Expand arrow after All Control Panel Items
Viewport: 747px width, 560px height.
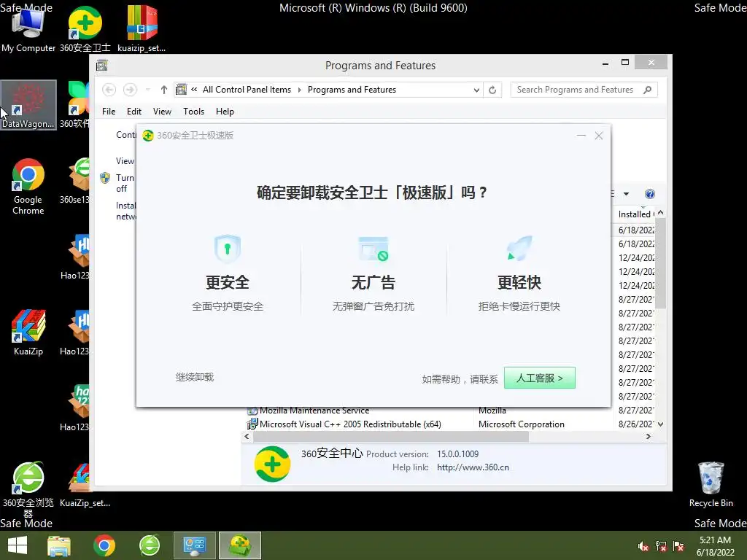pos(300,90)
